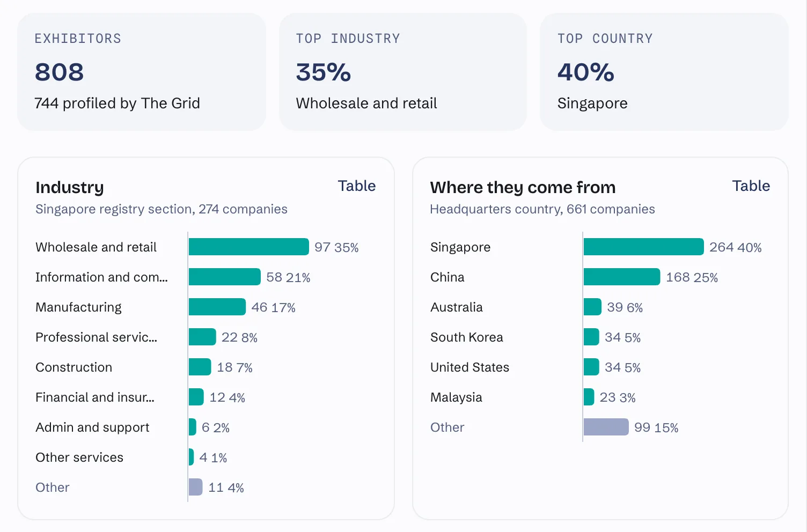The height and width of the screenshot is (532, 807).
Task: Click the China bar
Action: point(622,277)
